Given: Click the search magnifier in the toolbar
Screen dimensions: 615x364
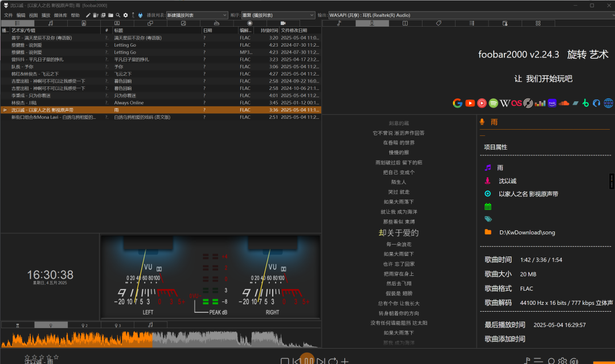Looking at the screenshot, I should pos(117,15).
